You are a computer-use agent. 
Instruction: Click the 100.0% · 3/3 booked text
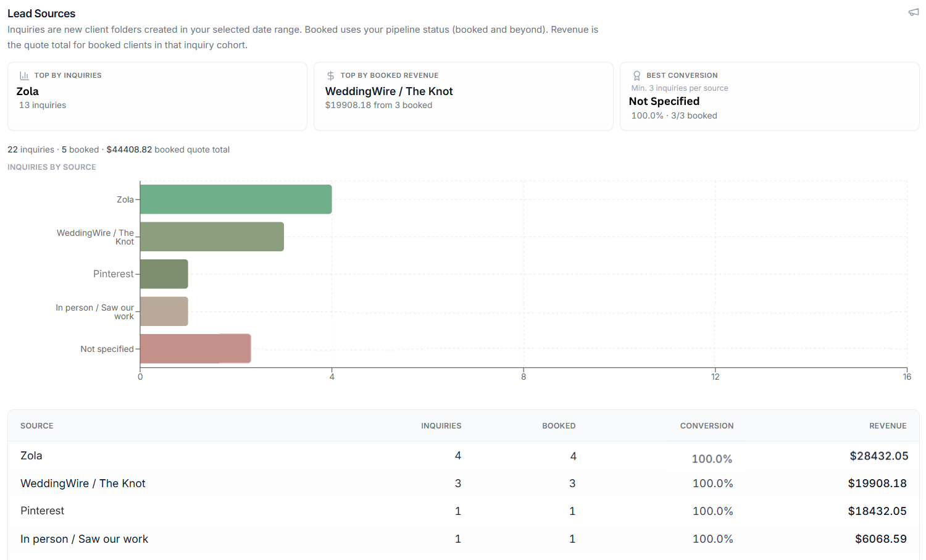(674, 115)
